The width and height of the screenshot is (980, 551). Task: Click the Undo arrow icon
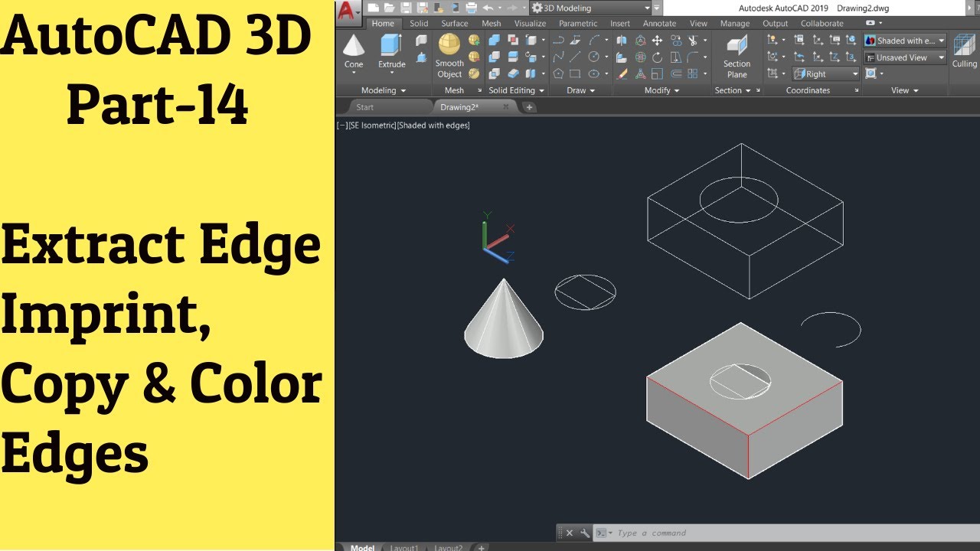click(488, 8)
